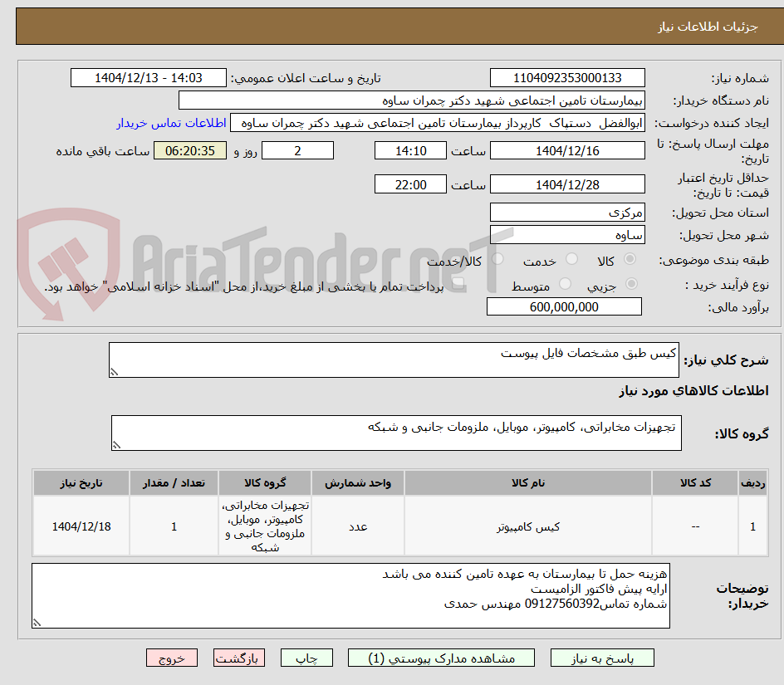Screen dimensions: 784x685
Task: Click the کیس کامپیوتر item name cell
Action: [528, 526]
